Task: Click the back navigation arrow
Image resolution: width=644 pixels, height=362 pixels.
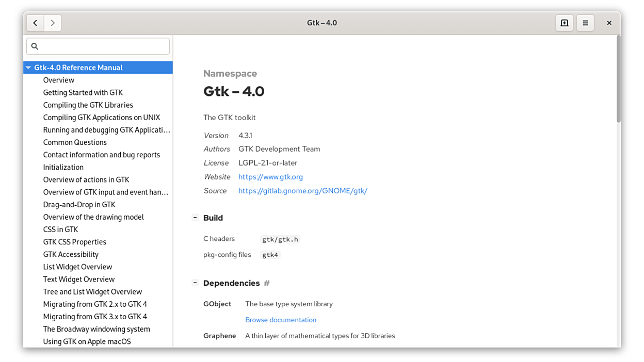Action: point(35,23)
